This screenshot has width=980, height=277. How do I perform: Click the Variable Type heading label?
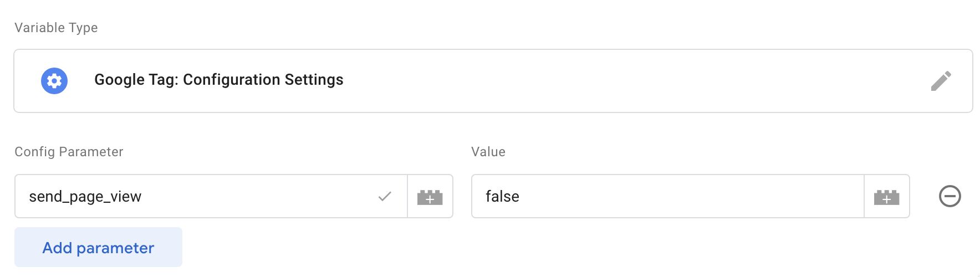coord(56,28)
